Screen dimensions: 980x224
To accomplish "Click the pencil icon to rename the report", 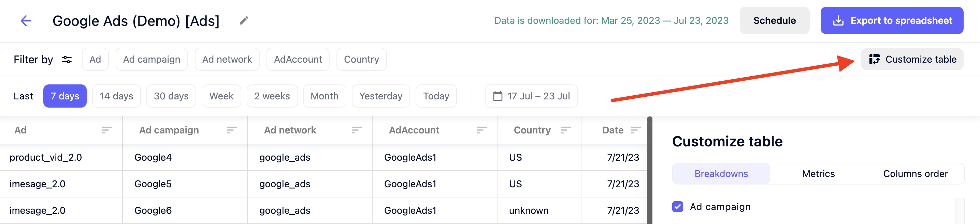I will (x=244, y=20).
